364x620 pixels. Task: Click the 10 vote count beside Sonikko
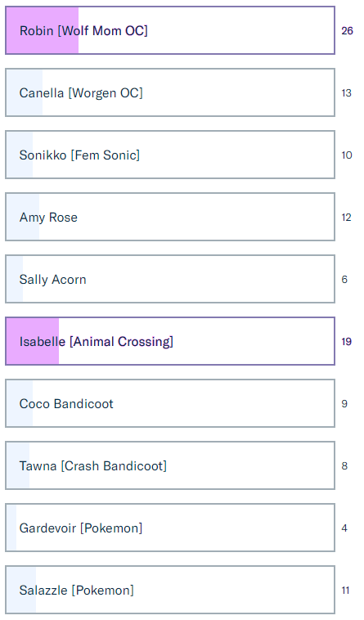coord(347,155)
